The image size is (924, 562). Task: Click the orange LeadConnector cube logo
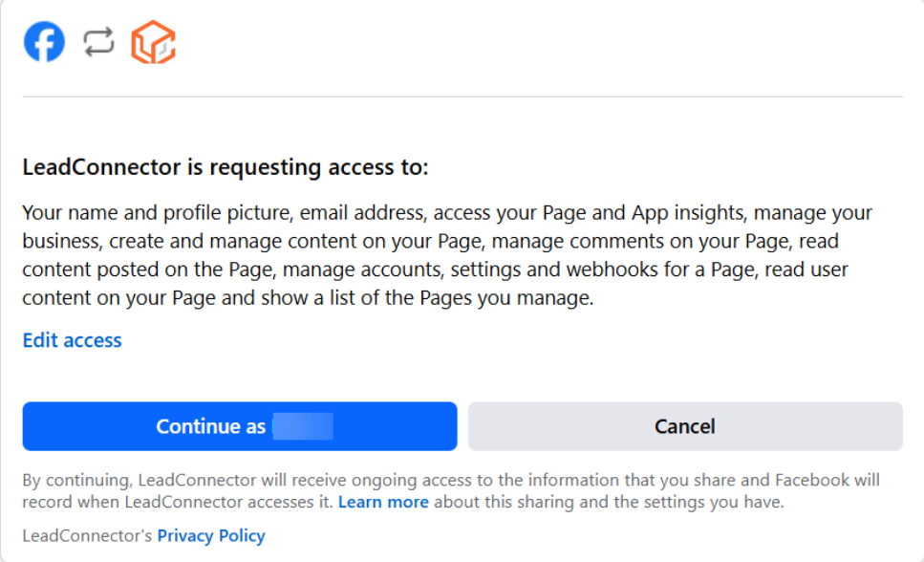tap(153, 43)
